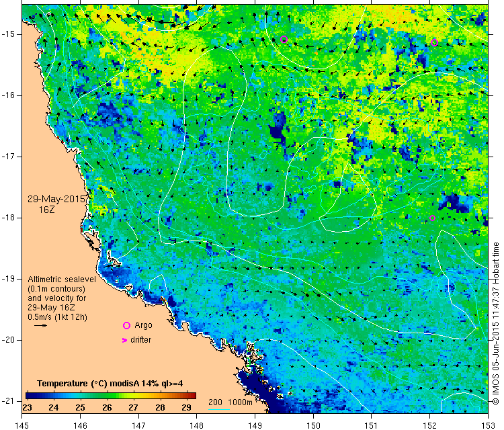This screenshot has width=504, height=430.
Task: Click the latitude axis label -21
Action: pos(9,400)
